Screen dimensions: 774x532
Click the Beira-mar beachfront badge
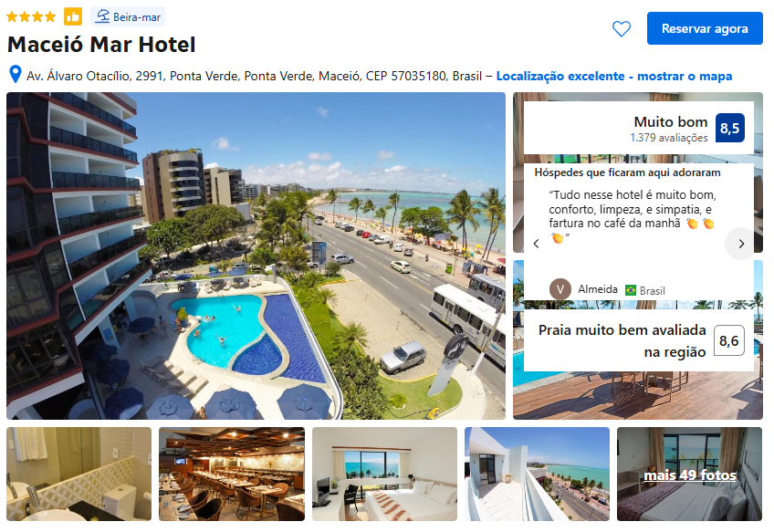pyautogui.click(x=128, y=16)
